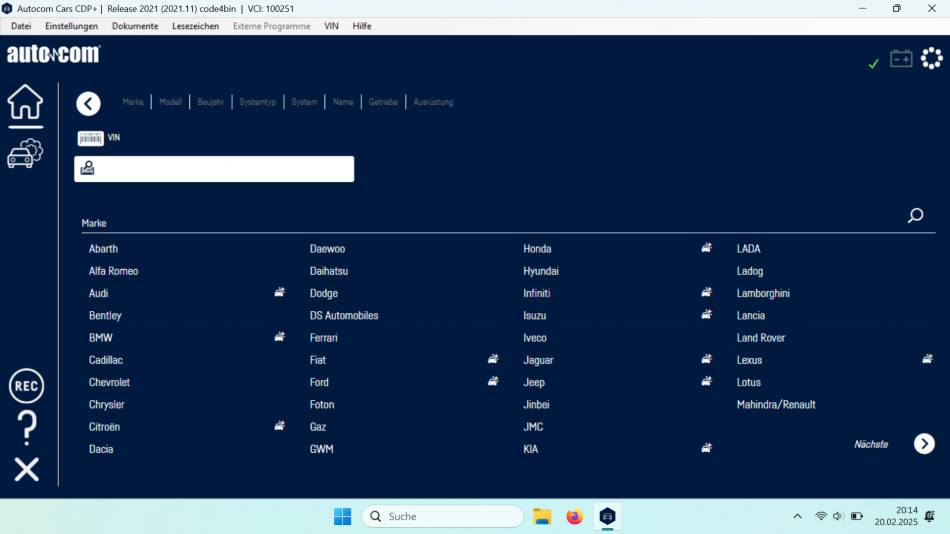Select Ferrari from the list

(x=324, y=338)
